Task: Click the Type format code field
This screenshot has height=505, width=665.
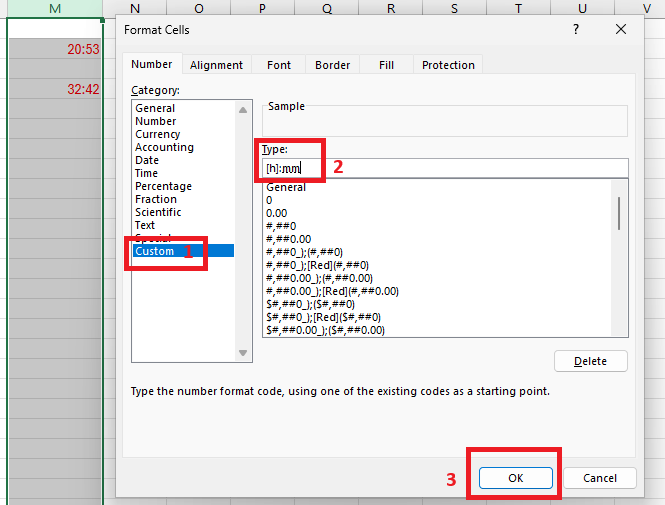Action: [x=445, y=168]
